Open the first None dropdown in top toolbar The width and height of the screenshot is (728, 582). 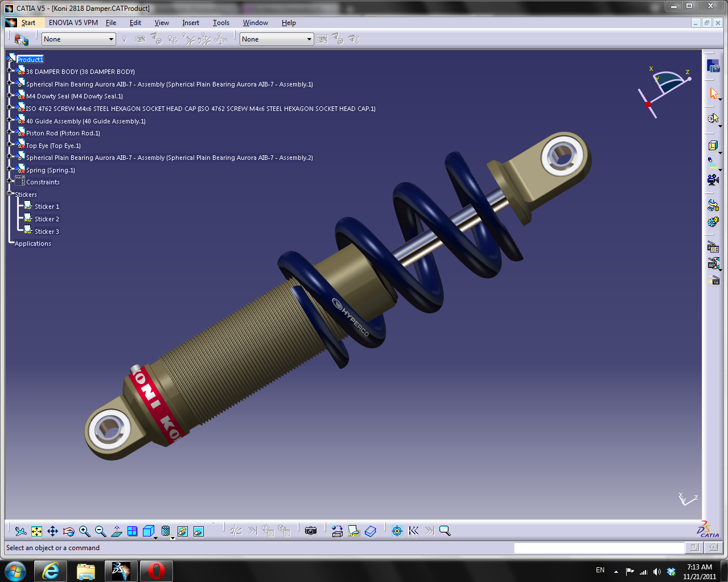(x=79, y=39)
